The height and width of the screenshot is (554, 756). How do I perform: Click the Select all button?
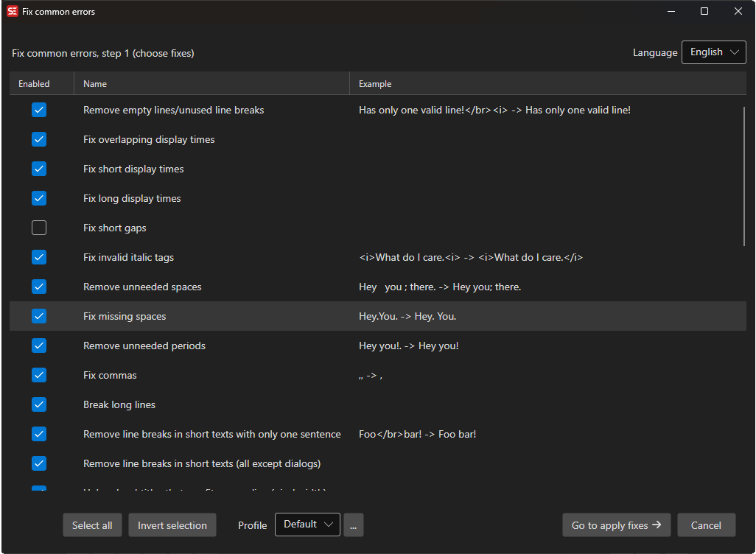click(x=92, y=525)
